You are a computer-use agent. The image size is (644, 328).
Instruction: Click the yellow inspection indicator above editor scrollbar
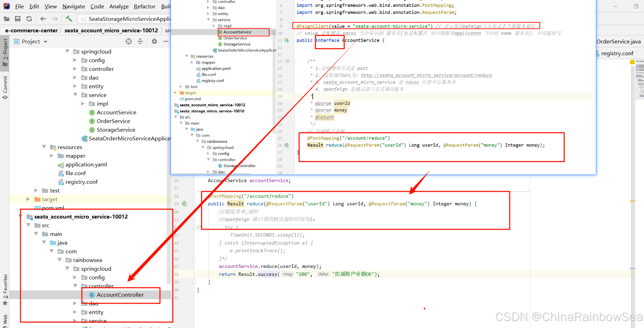[x=632, y=62]
